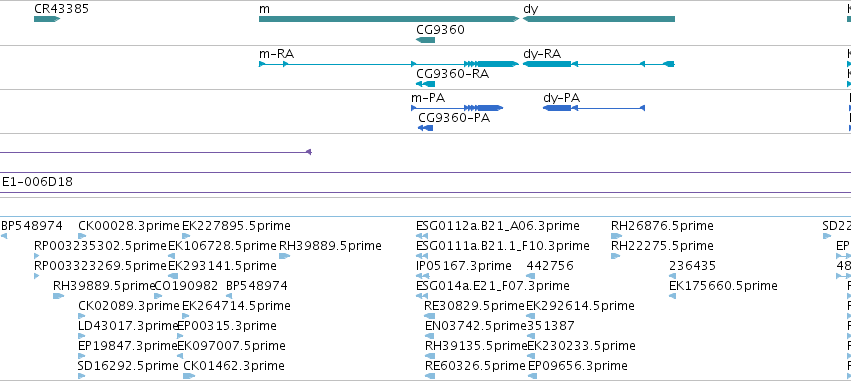
Task: Select feature 442756
Action: [x=550, y=266]
